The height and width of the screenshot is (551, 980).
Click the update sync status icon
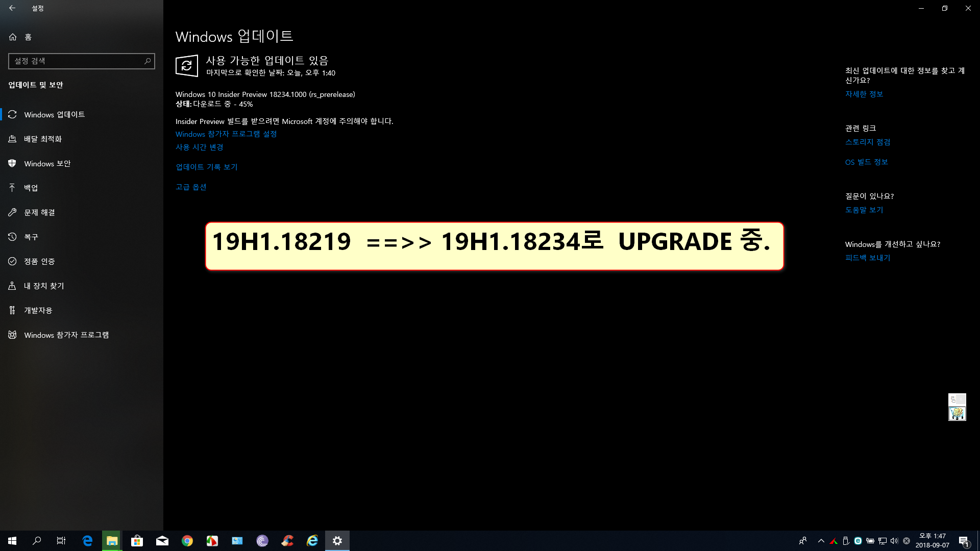point(187,66)
